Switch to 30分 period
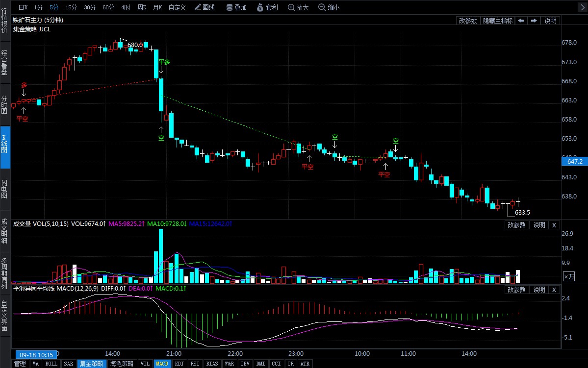 [90, 7]
